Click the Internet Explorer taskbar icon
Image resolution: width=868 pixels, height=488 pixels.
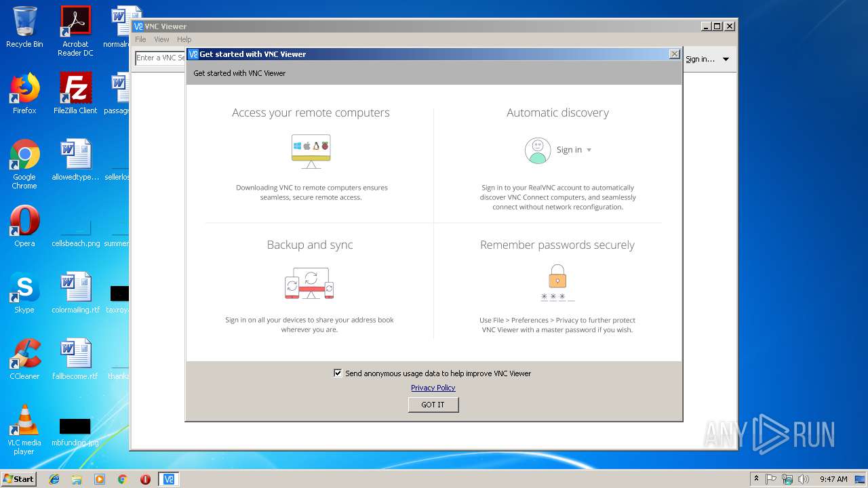point(54,479)
